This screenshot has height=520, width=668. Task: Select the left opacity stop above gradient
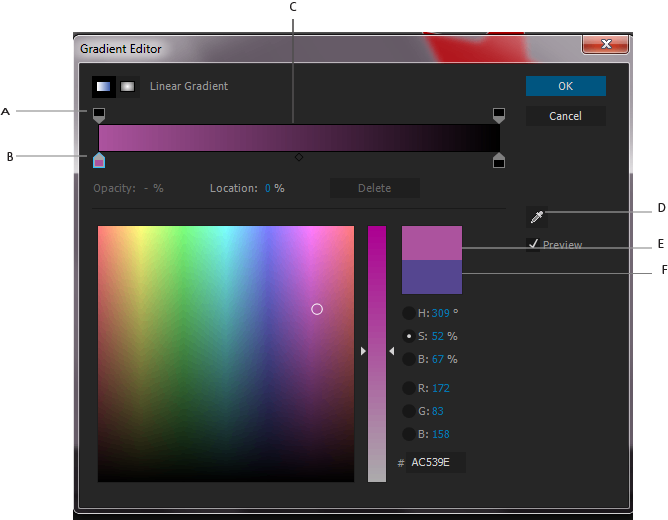[99, 115]
